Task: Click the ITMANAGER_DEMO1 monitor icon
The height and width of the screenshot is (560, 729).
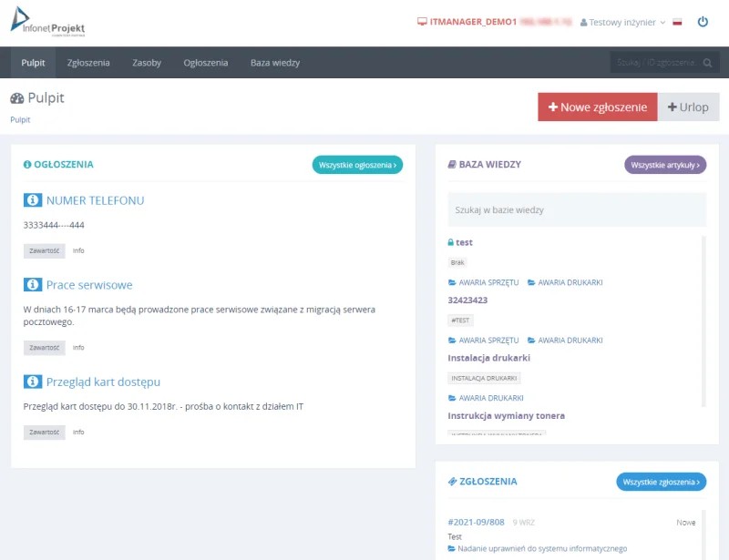Action: [422, 22]
